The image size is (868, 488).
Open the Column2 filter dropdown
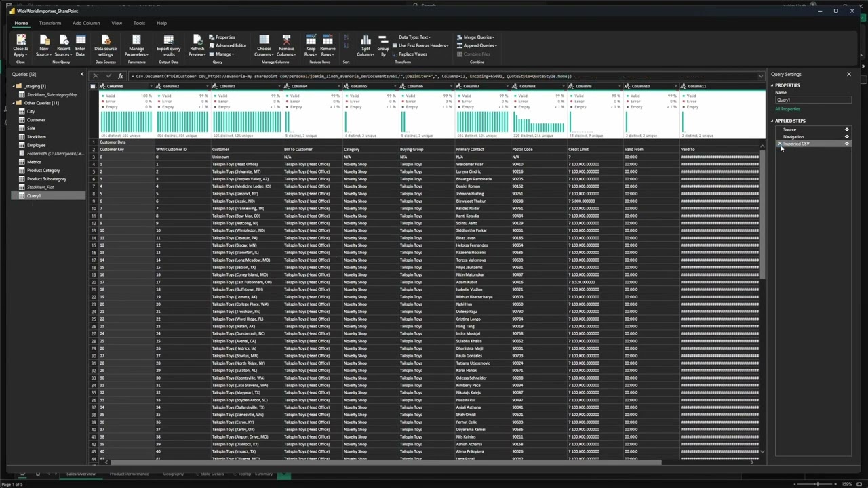click(x=207, y=86)
